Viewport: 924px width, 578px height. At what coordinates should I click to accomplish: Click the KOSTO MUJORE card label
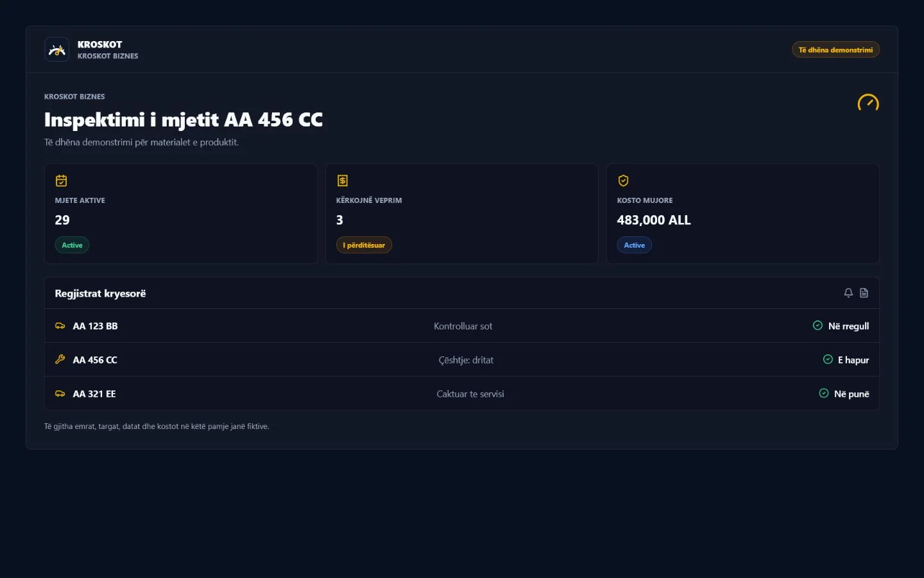pos(645,200)
